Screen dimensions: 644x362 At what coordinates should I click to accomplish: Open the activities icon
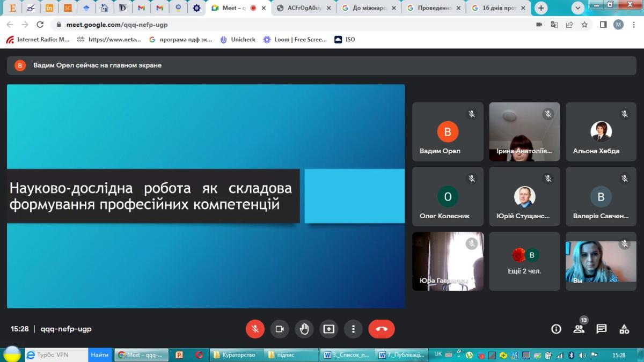click(624, 329)
